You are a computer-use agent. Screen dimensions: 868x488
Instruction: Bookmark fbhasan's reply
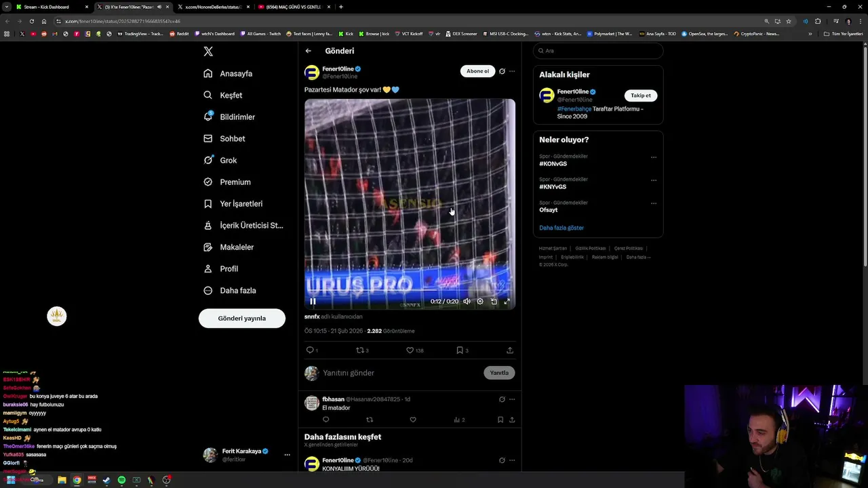tap(500, 420)
